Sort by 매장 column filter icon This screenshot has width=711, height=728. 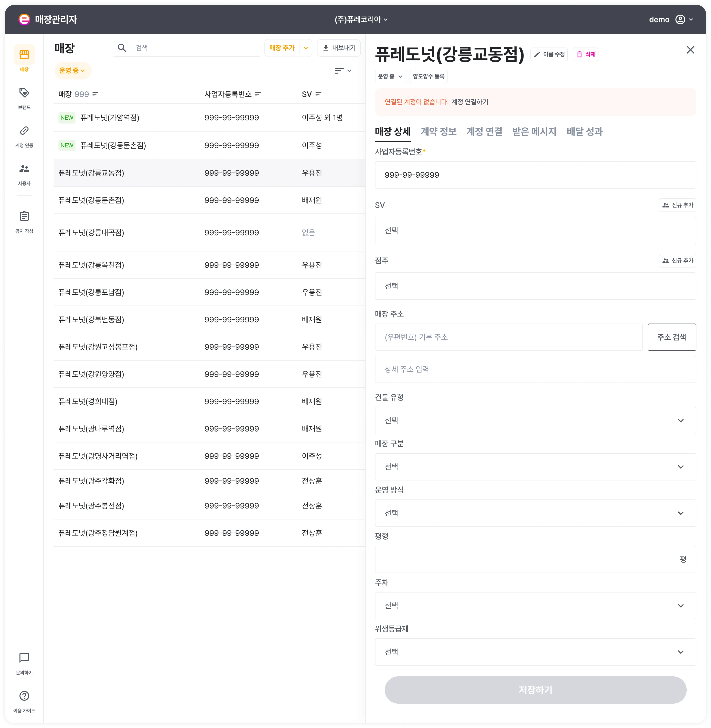click(x=96, y=94)
